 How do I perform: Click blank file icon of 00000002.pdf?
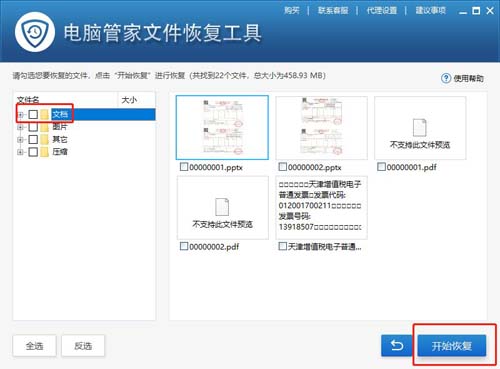[x=222, y=207]
